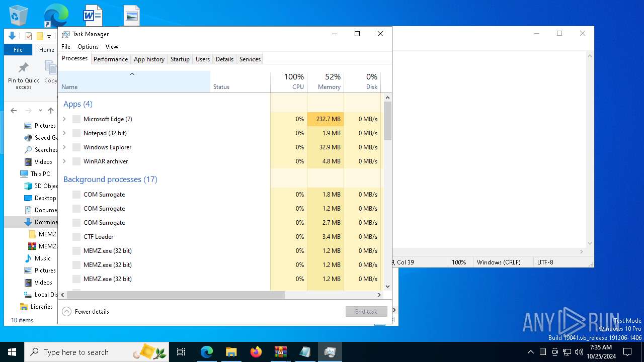Viewport: 644px width, 362px height.
Task: Sort processes by Disk column
Action: tap(362, 82)
